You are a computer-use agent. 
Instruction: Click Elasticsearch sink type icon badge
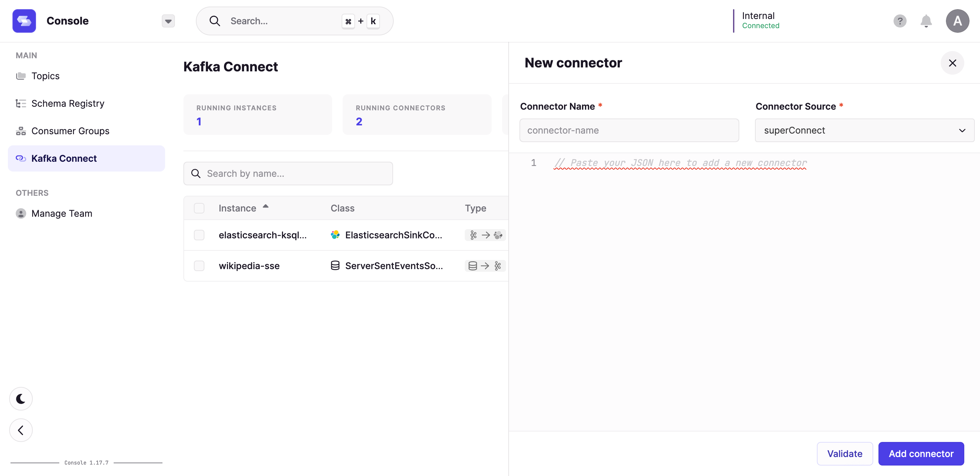tap(485, 235)
